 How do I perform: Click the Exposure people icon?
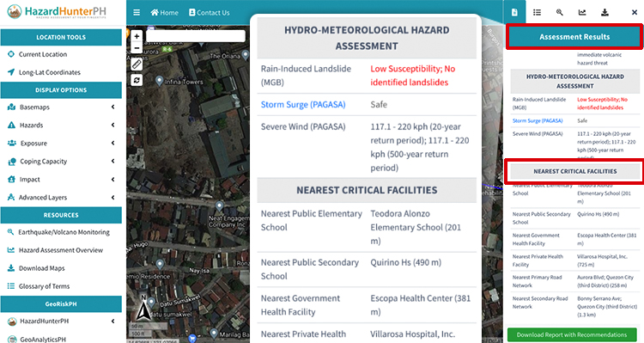point(11,143)
